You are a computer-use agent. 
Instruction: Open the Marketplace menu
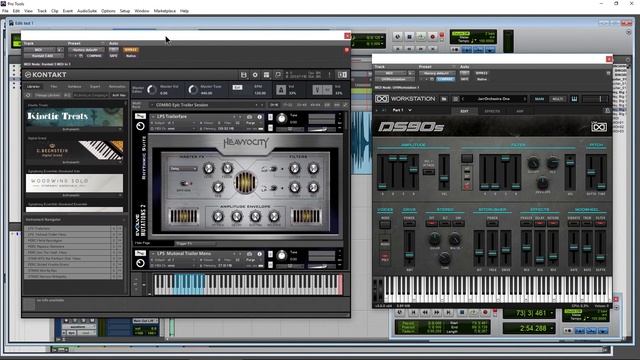pyautogui.click(x=164, y=11)
